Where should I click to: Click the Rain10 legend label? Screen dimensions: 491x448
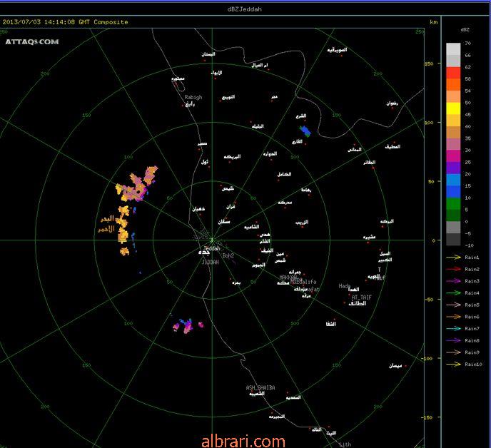[x=473, y=365]
